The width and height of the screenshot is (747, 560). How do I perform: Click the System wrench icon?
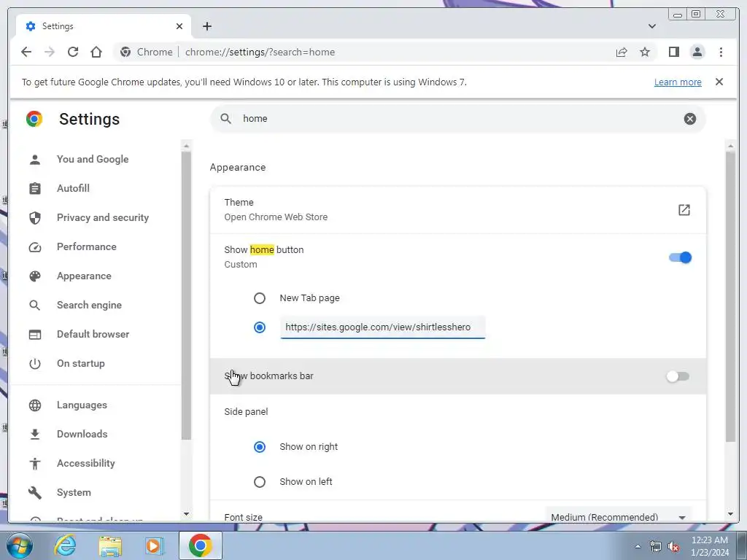(x=35, y=492)
